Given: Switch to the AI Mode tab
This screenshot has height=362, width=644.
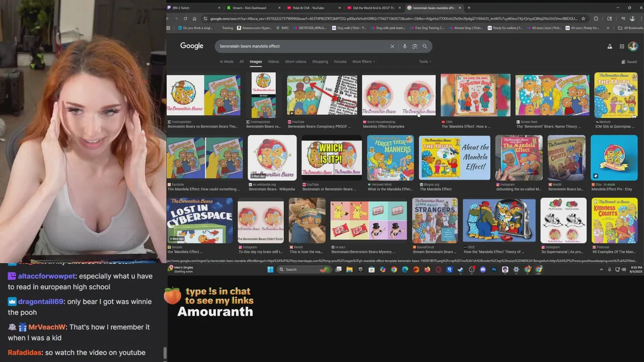Looking at the screenshot, I should [226, 62].
